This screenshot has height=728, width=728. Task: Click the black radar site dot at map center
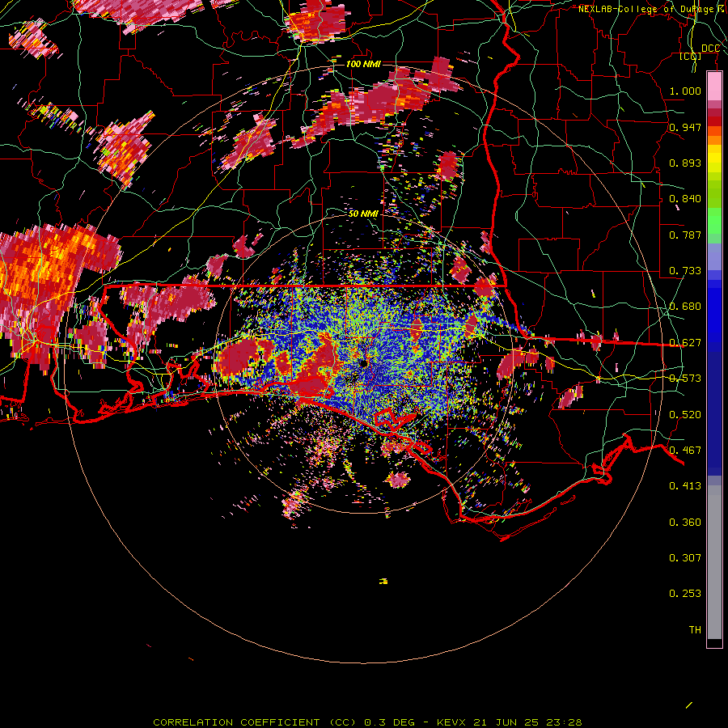point(363,363)
